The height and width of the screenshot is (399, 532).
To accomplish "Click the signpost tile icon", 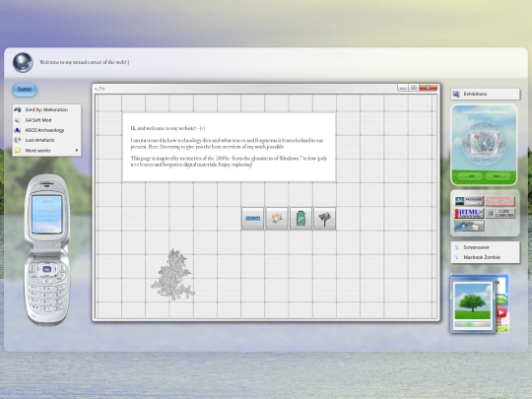I will (x=325, y=218).
